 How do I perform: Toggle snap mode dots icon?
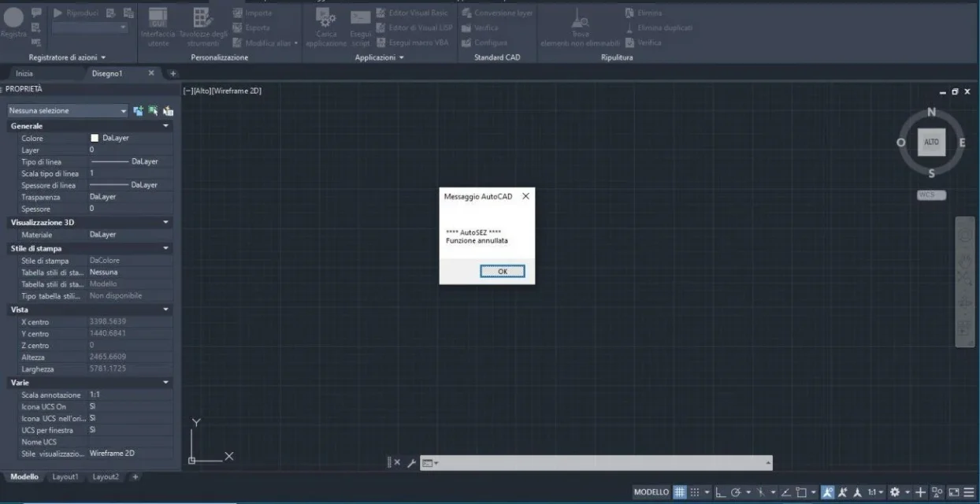[695, 492]
